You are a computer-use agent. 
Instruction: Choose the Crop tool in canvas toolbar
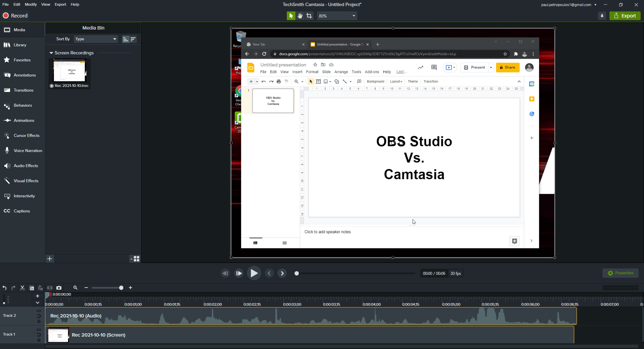point(309,16)
